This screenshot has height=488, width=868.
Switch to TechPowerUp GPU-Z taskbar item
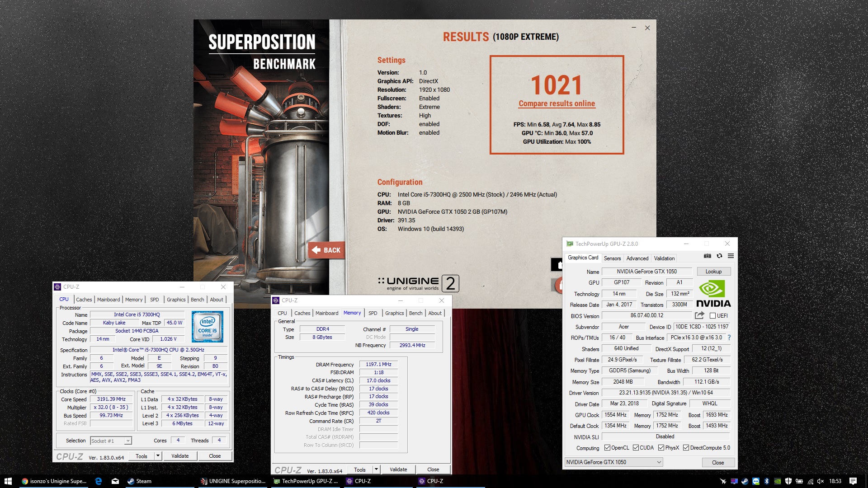[306, 481]
